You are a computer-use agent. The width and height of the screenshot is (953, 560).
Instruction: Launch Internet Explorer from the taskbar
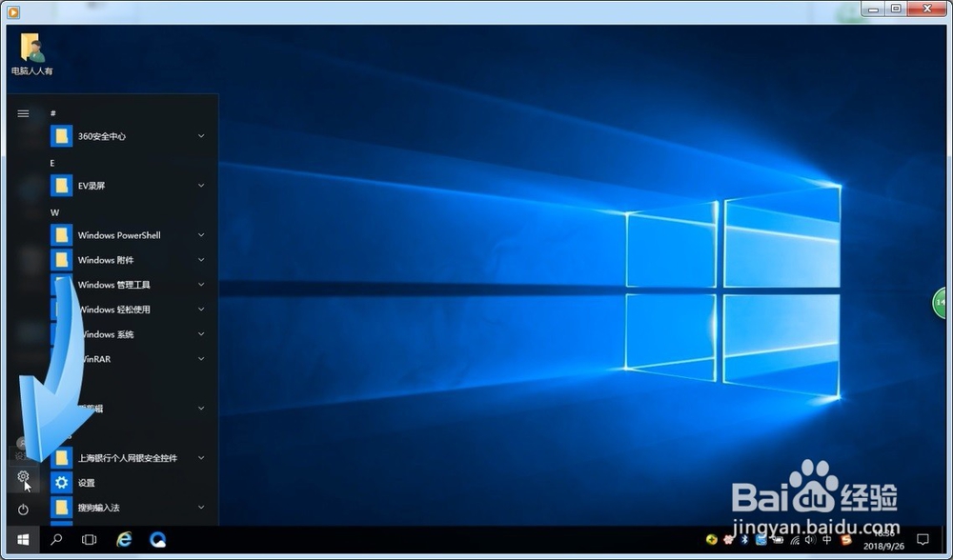coord(124,539)
